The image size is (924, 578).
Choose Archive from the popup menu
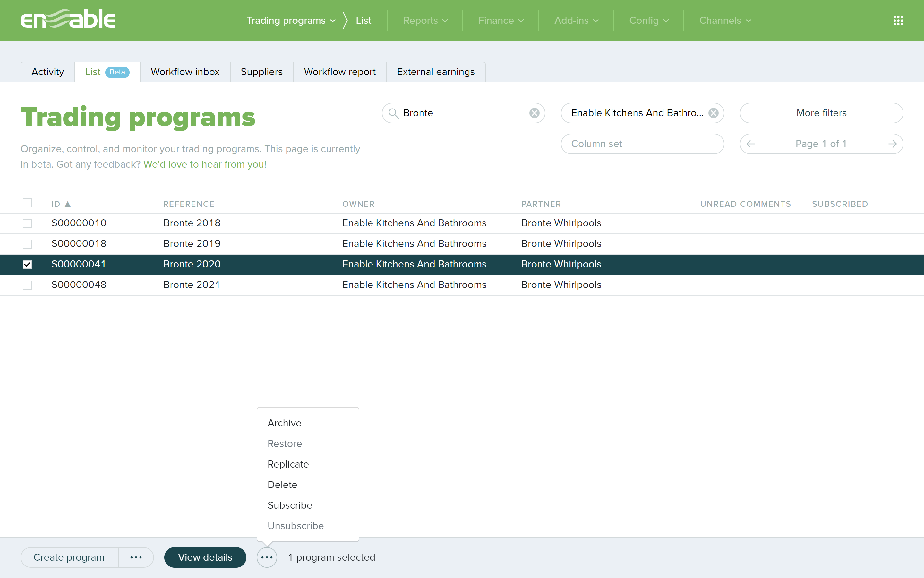click(x=308, y=423)
